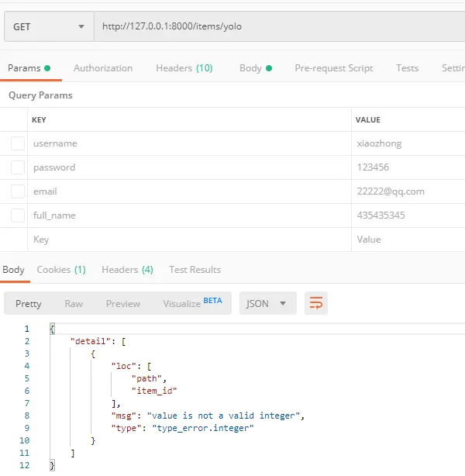Image resolution: width=465 pixels, height=476 pixels.
Task: View the Test Results tab
Action: pyautogui.click(x=195, y=270)
